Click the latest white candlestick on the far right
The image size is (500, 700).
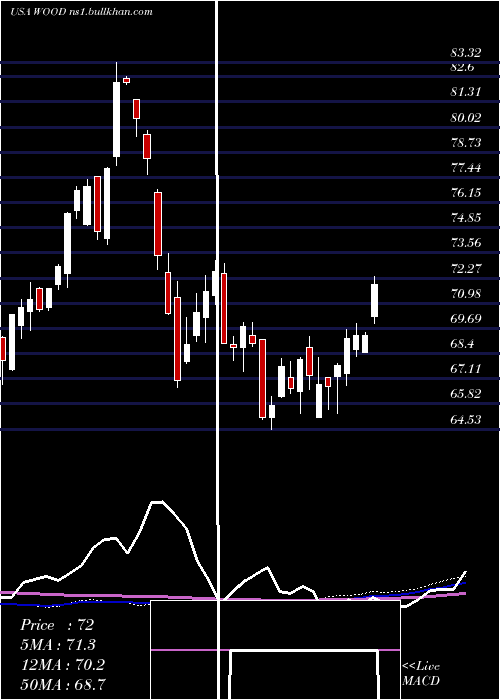coord(375,300)
